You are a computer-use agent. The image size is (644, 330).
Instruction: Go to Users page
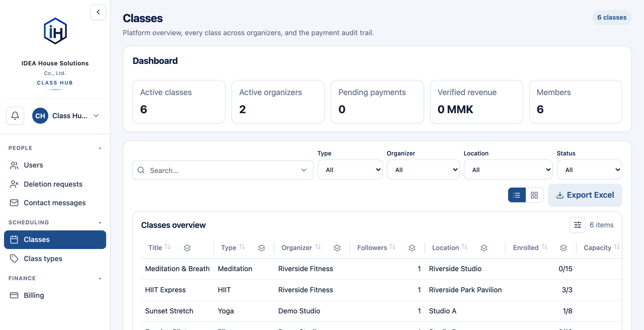(x=55, y=165)
